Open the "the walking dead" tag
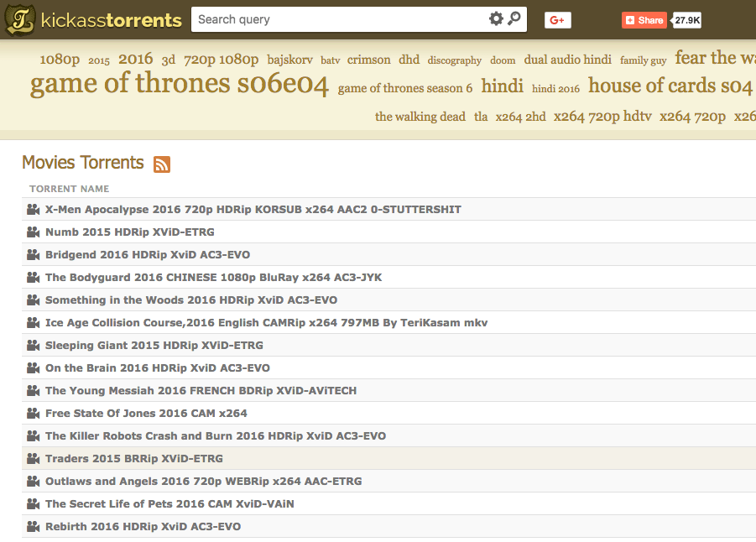Image resolution: width=756 pixels, height=542 pixels. (420, 117)
